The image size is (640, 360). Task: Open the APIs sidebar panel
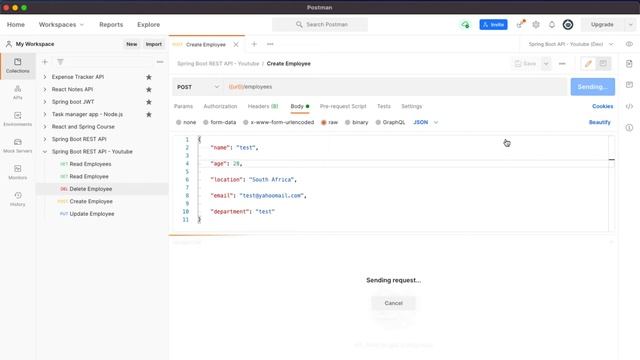tap(18, 92)
